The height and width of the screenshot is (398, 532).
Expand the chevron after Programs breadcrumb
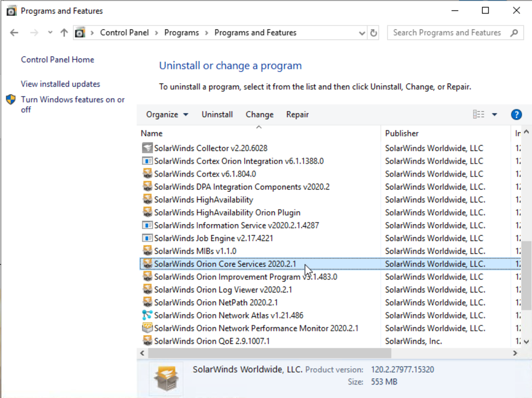click(x=206, y=33)
